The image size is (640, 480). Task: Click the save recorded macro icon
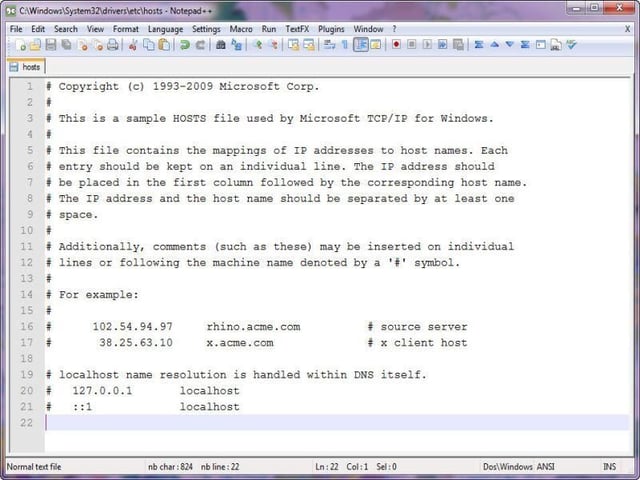[x=458, y=44]
